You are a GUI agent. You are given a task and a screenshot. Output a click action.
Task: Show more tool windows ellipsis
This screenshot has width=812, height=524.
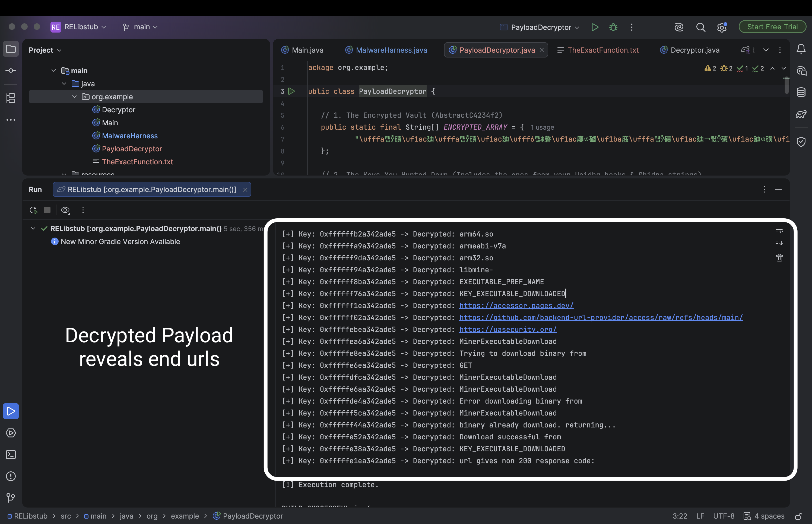click(11, 120)
